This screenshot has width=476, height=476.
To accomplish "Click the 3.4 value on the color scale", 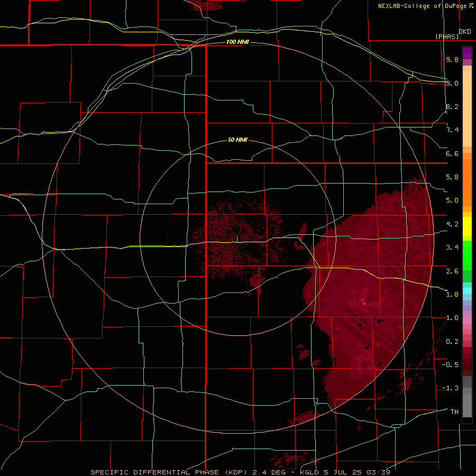I will coord(452,248).
